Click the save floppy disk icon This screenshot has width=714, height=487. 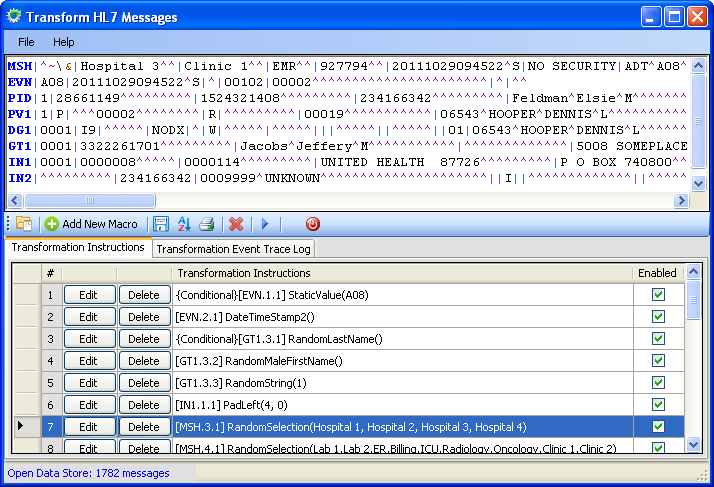pyautogui.click(x=161, y=224)
